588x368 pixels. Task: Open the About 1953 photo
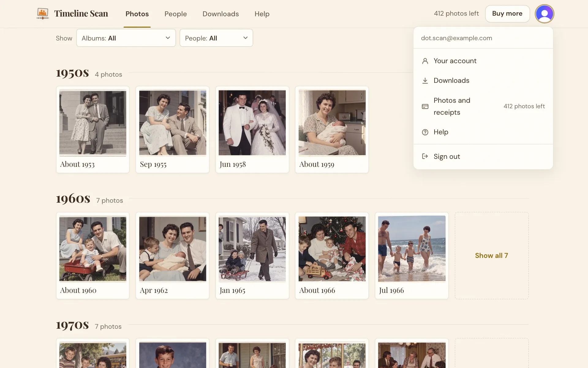(93, 129)
